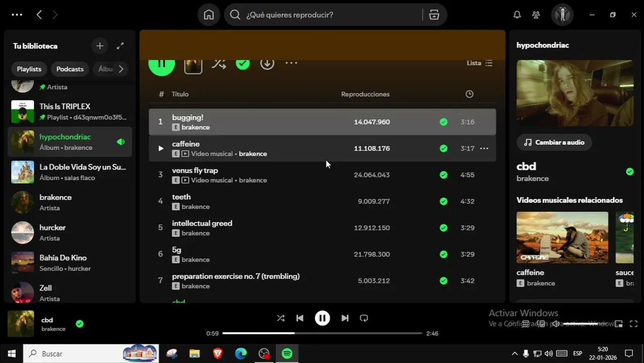644x363 pixels.
Task: Open more options for caffeine track
Action: [x=484, y=148]
